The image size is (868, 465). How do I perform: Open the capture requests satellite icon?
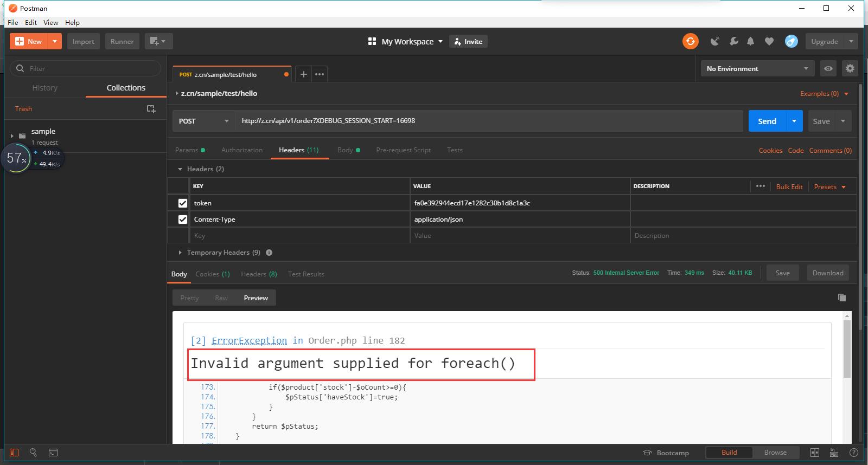pos(715,41)
